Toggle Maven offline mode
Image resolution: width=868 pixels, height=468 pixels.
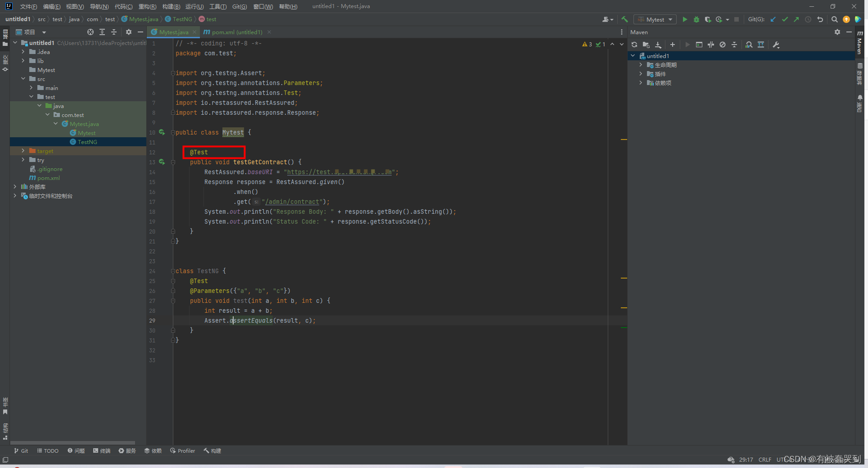click(711, 45)
